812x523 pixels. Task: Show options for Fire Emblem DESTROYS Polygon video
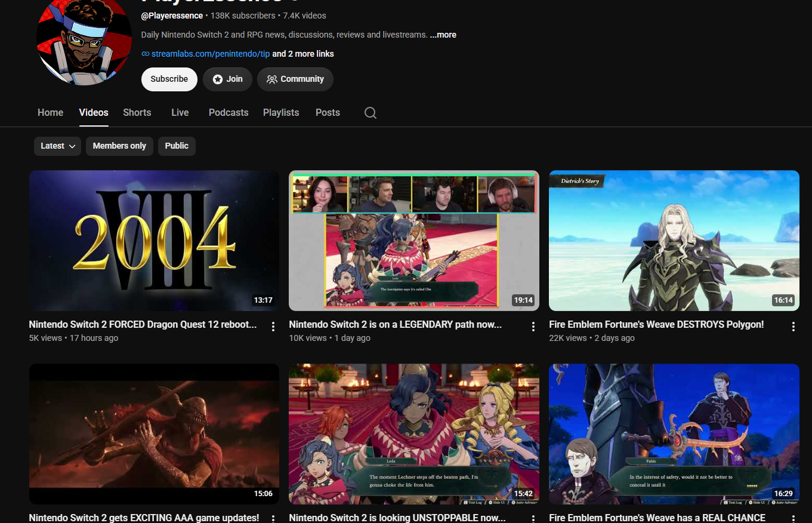[x=794, y=327]
